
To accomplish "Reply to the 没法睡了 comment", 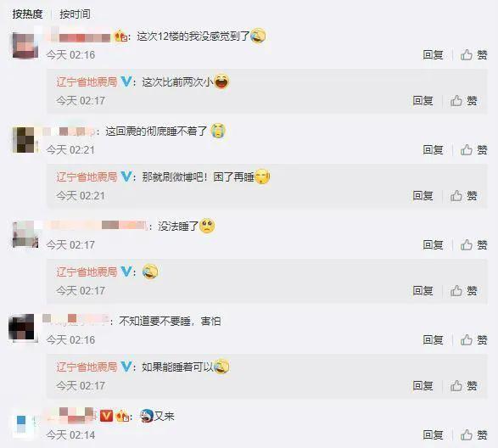I will (x=433, y=245).
